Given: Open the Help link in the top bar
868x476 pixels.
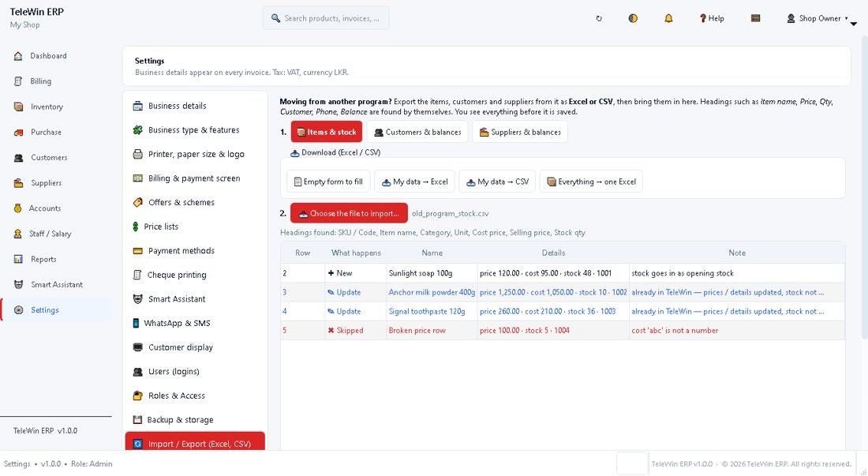Looking at the screenshot, I should [712, 18].
